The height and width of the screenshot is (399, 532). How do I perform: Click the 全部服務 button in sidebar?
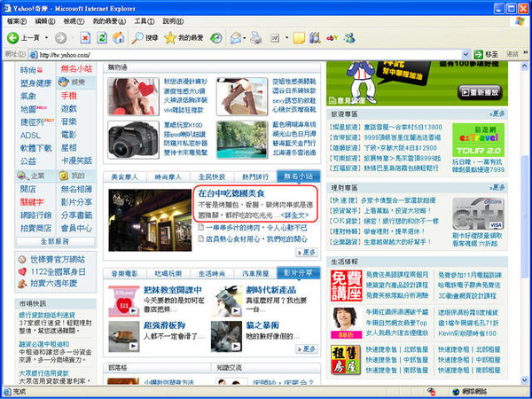55,241
